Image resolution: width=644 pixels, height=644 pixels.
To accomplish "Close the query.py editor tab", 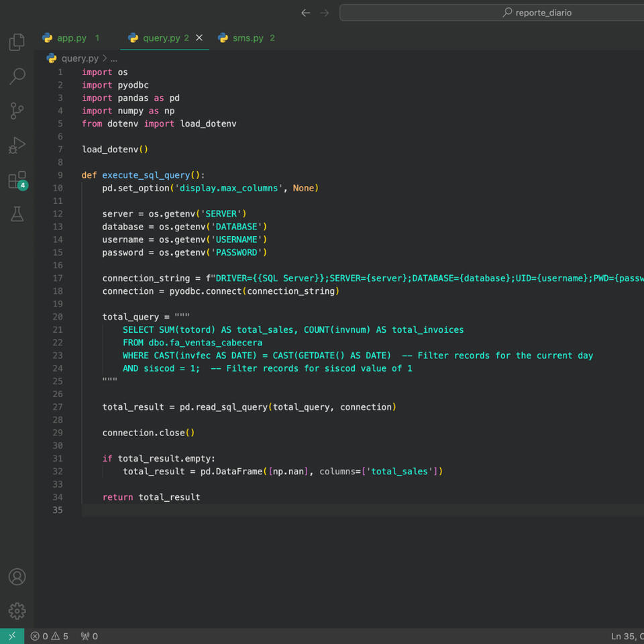I will tap(199, 38).
